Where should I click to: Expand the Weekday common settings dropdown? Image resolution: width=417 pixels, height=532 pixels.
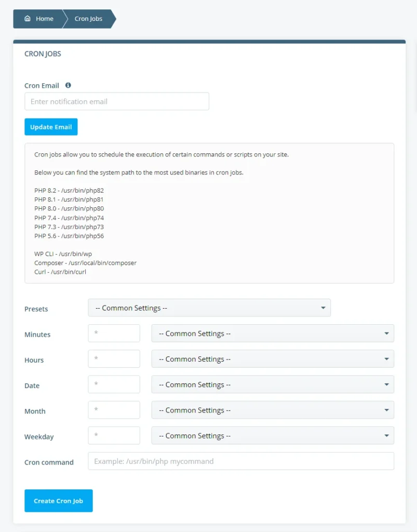[273, 435]
